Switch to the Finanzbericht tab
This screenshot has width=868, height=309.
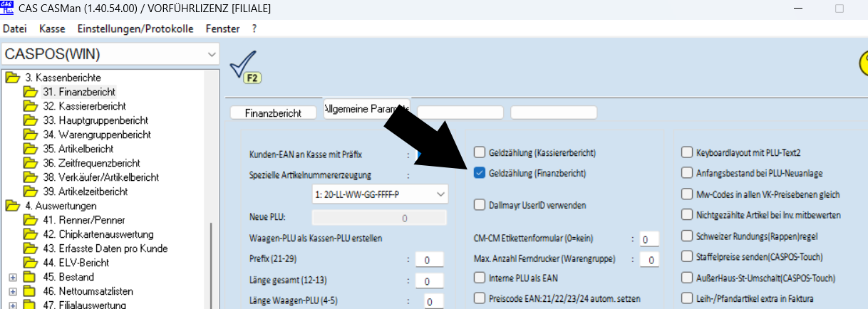click(273, 112)
